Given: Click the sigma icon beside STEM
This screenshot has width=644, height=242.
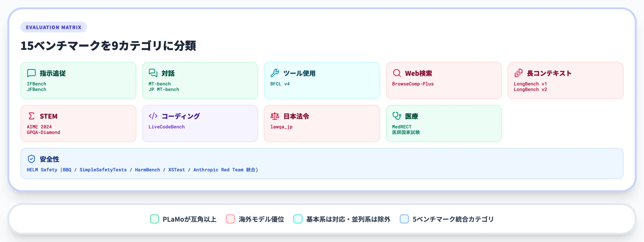Looking at the screenshot, I should (x=31, y=116).
